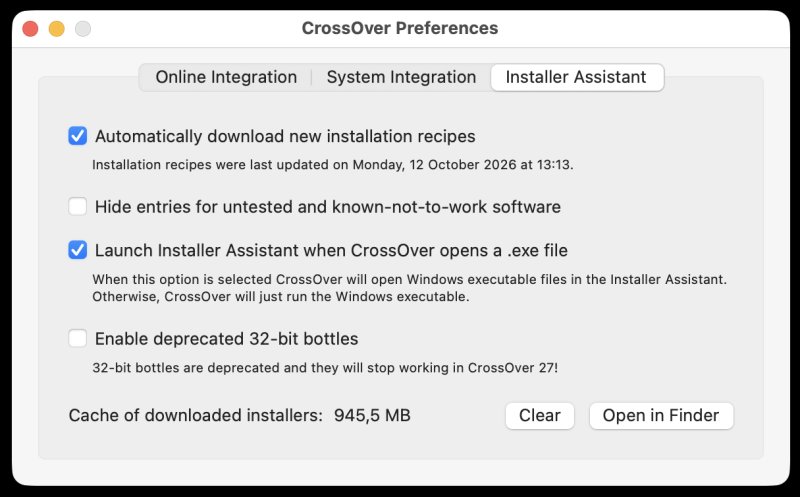This screenshot has height=497, width=800.
Task: Click the 'When this option is selected' description
Action: (x=409, y=288)
